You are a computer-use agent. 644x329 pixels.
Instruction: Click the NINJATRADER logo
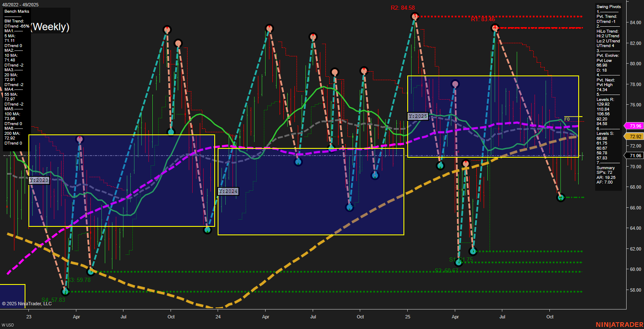[619, 324]
